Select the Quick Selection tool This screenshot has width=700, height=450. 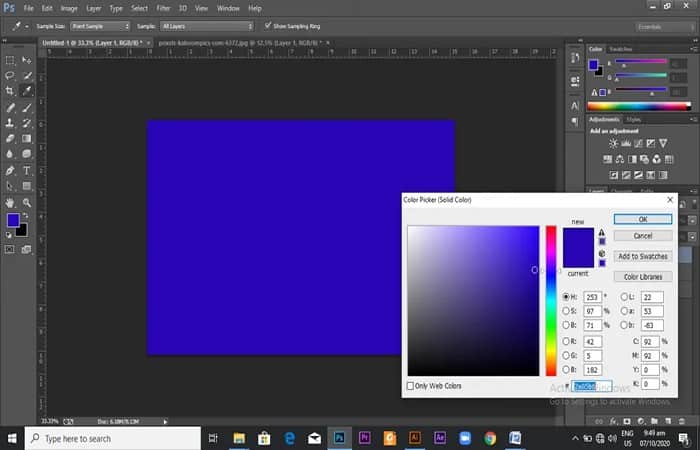click(x=27, y=75)
